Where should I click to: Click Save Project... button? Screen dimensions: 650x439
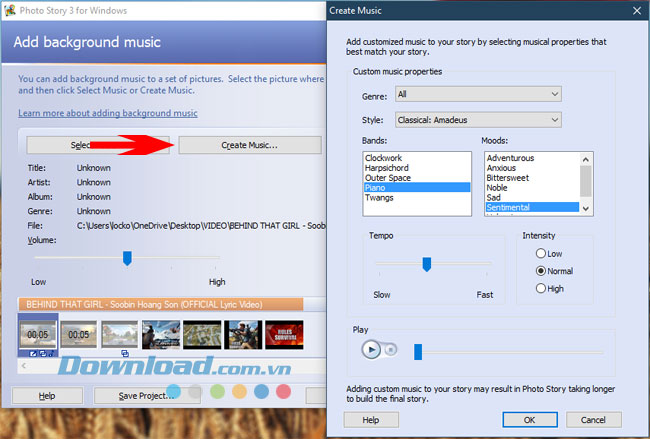coord(147,396)
